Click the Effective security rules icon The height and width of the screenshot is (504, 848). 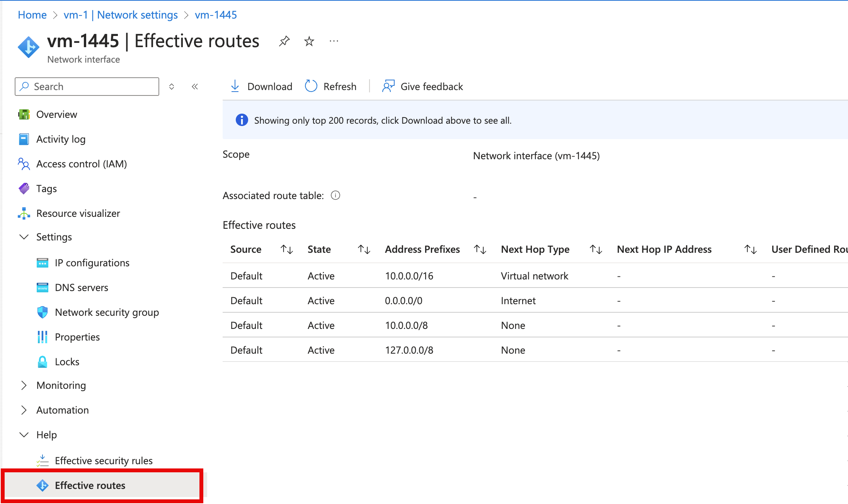[x=43, y=461]
